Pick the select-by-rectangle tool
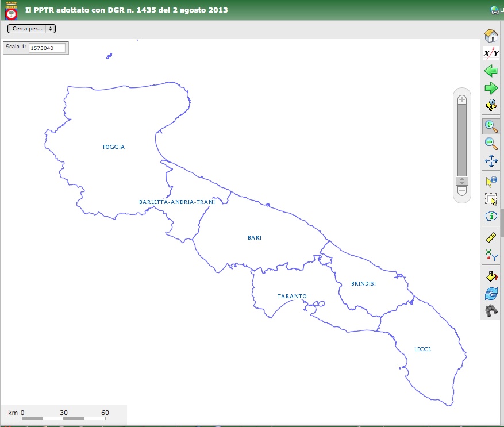This screenshot has width=504, height=427. (x=491, y=199)
